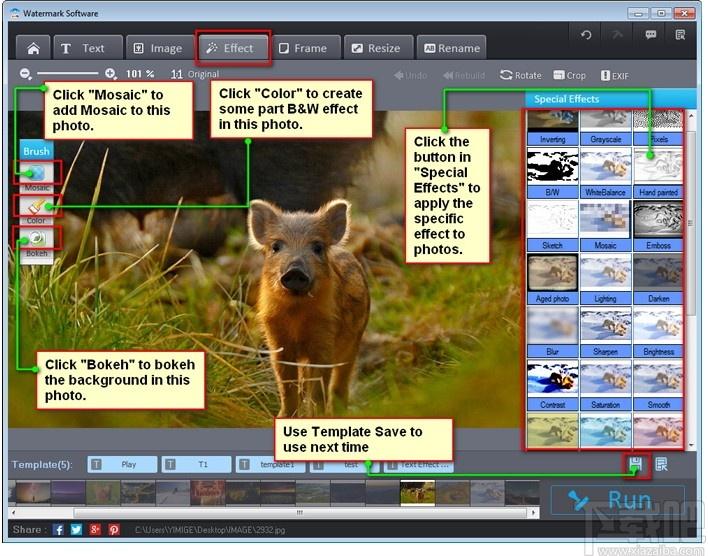708x556 pixels.
Task: Click the zoom-out minus magnifier icon
Action: tap(26, 74)
